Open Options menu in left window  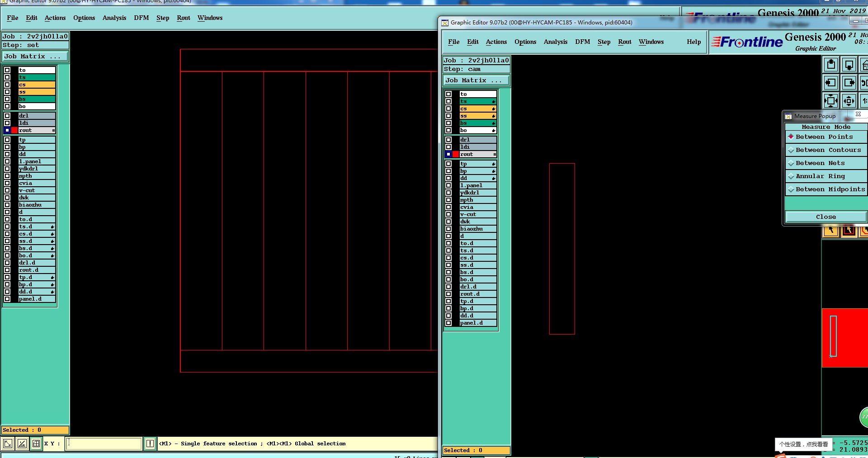point(84,18)
